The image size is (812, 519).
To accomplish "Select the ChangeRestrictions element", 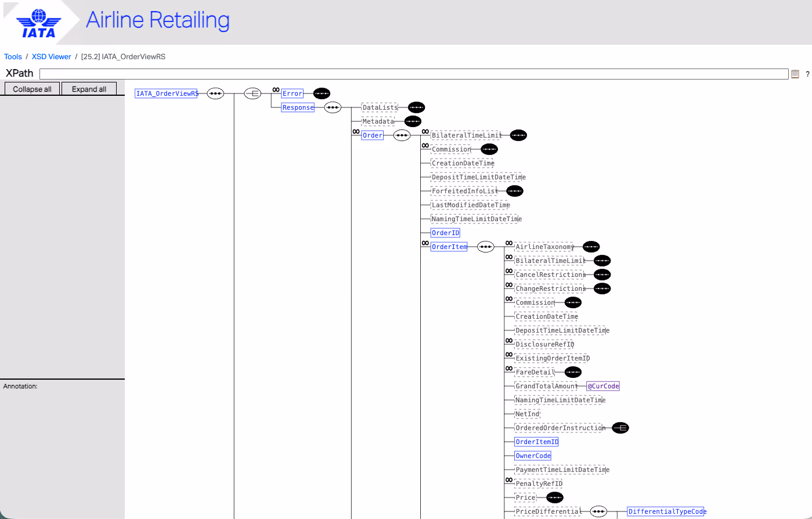I will tap(550, 289).
